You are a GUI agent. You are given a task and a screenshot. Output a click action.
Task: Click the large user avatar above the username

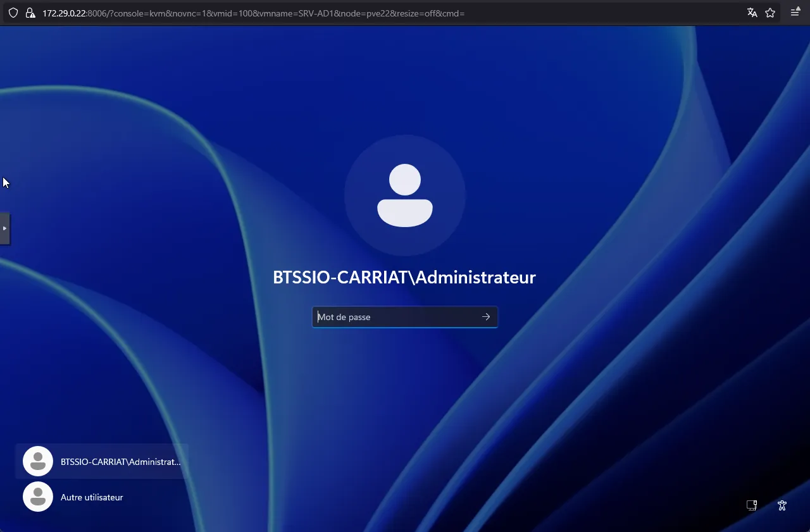tap(405, 195)
